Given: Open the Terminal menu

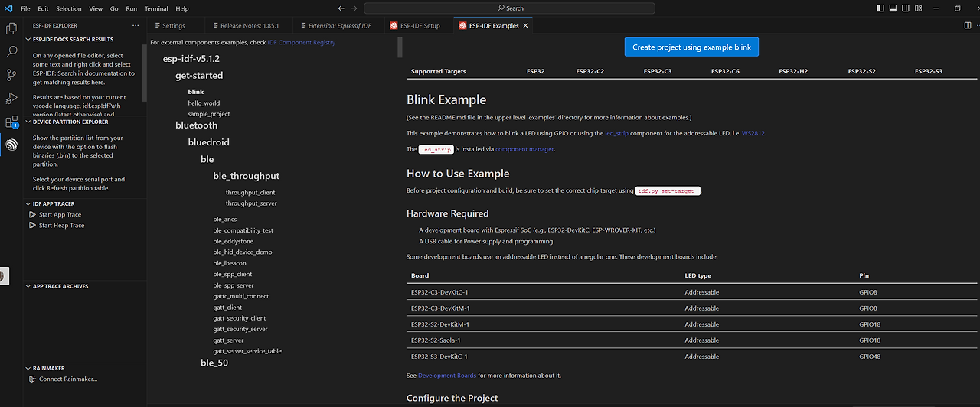Looking at the screenshot, I should [x=156, y=8].
